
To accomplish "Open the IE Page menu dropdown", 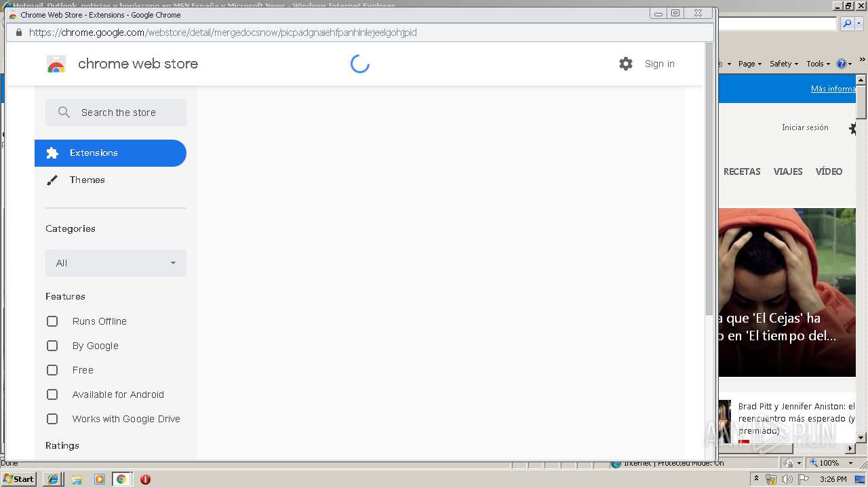I will [749, 64].
